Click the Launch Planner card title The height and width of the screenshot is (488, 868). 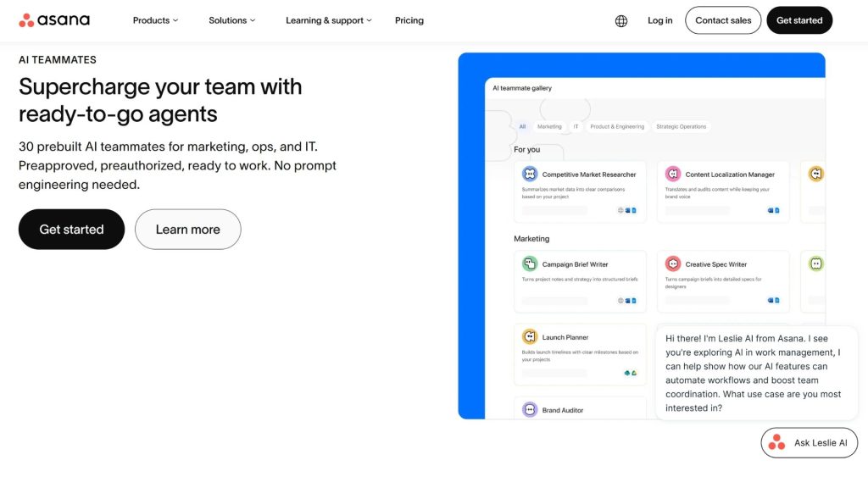pos(565,337)
